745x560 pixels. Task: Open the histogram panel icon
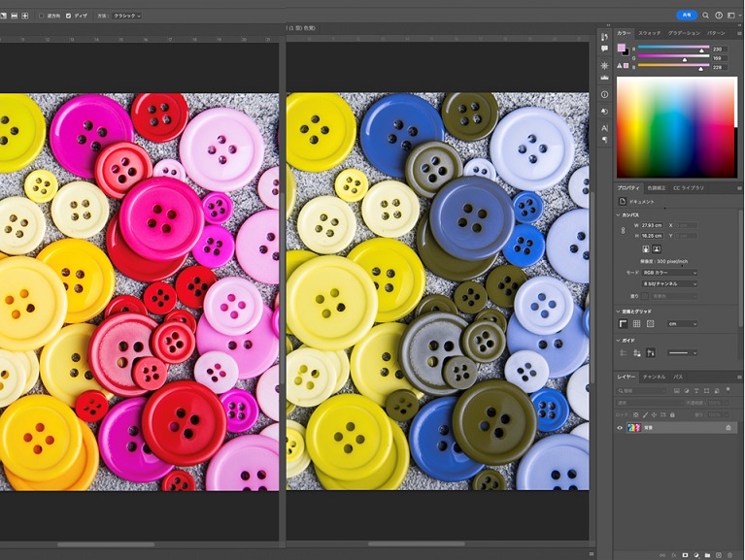(x=604, y=77)
